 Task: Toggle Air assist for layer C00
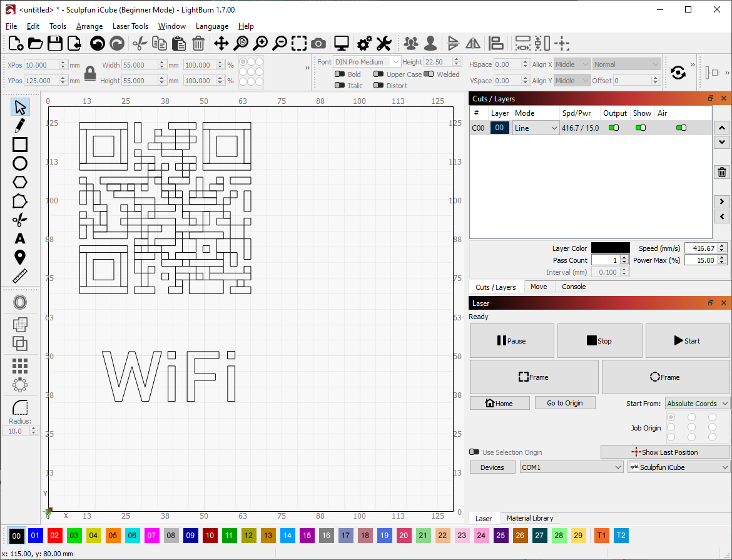681,128
